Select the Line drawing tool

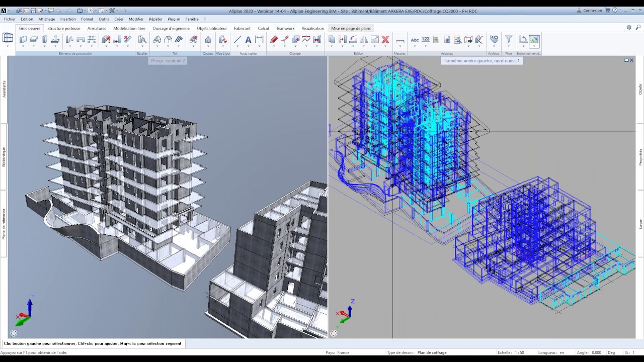point(237,40)
